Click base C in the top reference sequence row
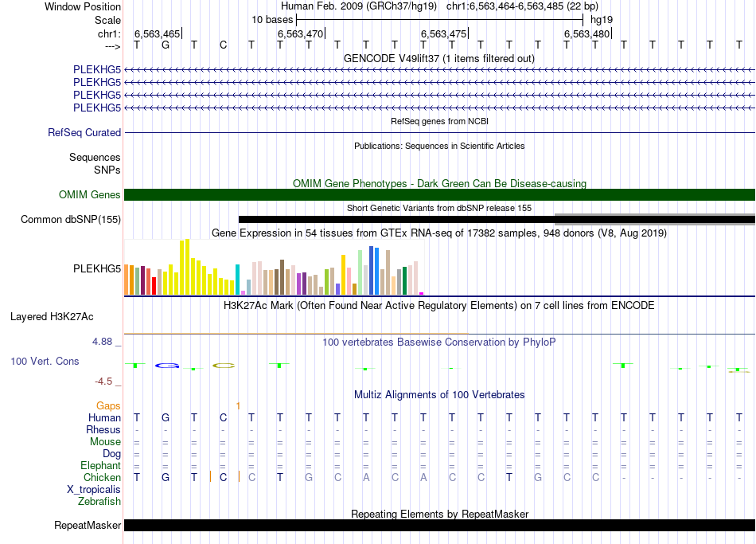 coord(223,45)
